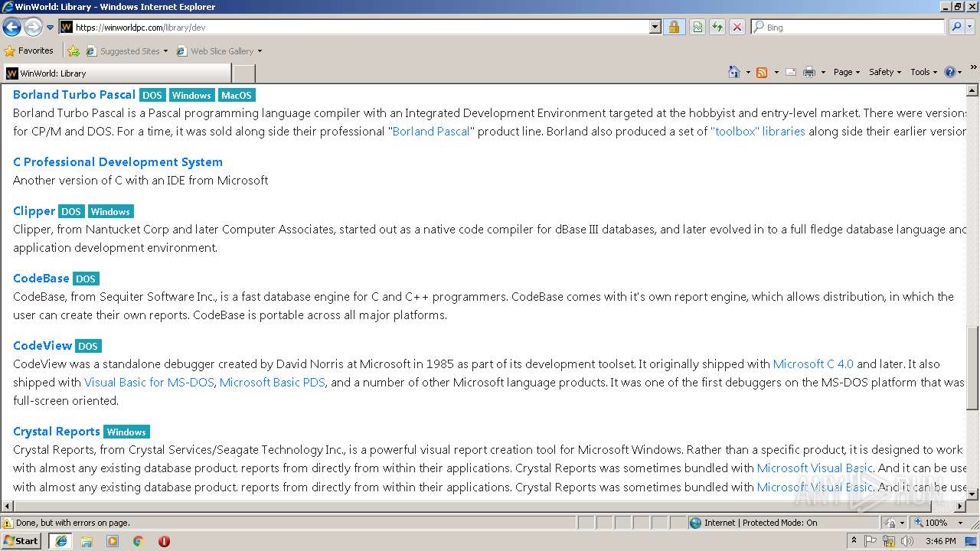Image resolution: width=980 pixels, height=551 pixels.
Task: Go back with the Back arrow button
Action: pos(11,27)
